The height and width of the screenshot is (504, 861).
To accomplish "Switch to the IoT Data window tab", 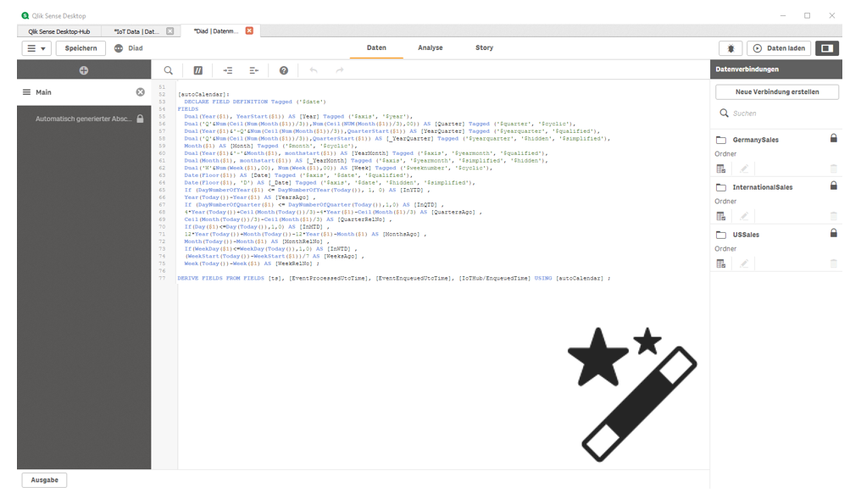I will [136, 31].
